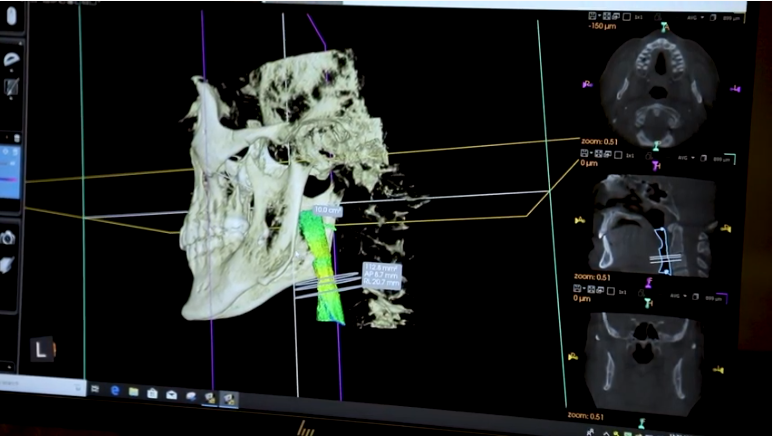The height and width of the screenshot is (436, 773).
Task: Click the 10.0 cm measurement label
Action: click(327, 210)
